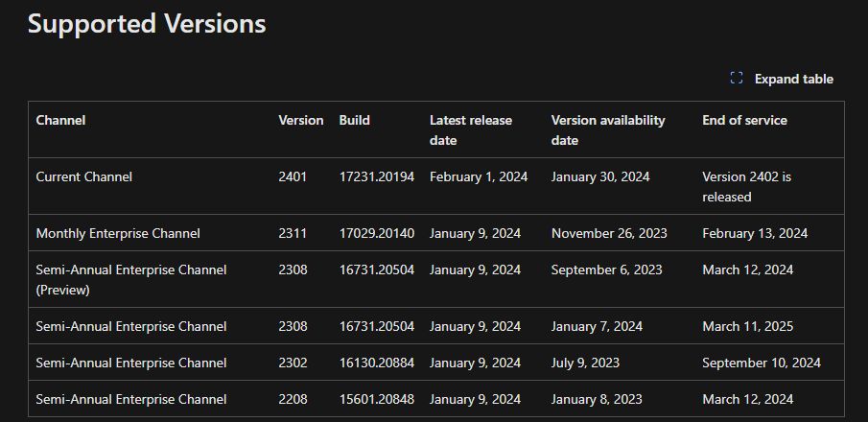This screenshot has height=422, width=868.
Task: Select the Channel column header
Action: pos(60,120)
